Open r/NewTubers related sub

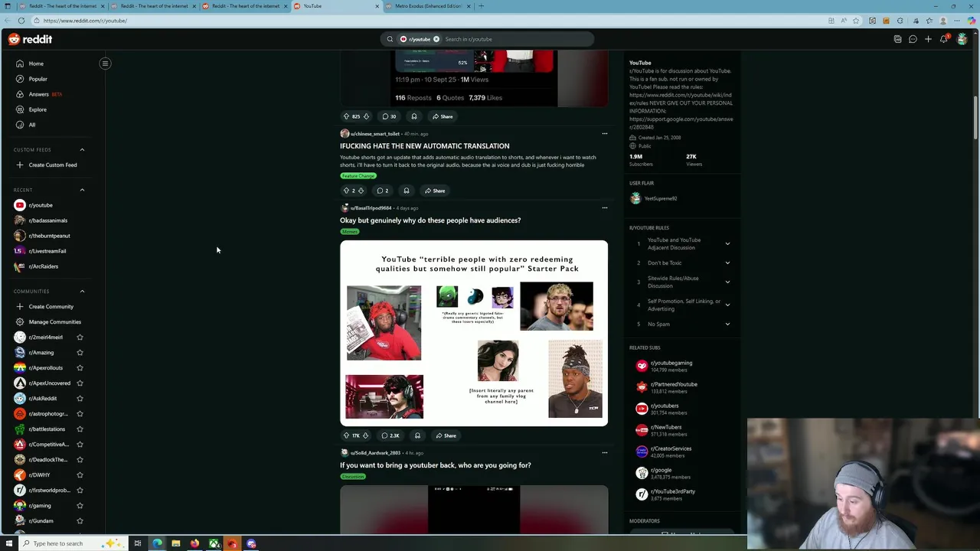(x=665, y=427)
